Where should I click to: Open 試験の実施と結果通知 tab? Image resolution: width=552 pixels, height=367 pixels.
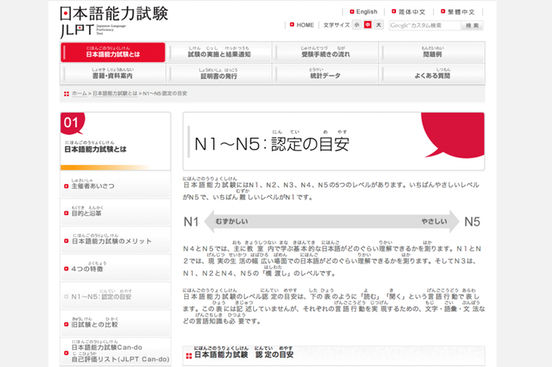pyautogui.click(x=219, y=52)
